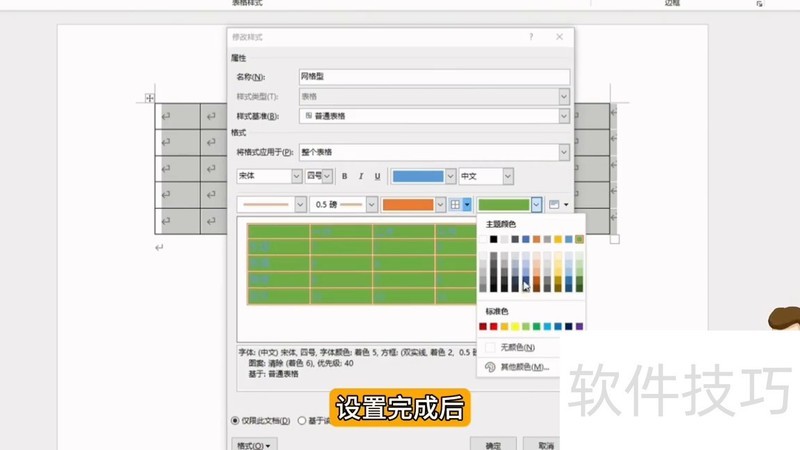Pick the lightest gold theme tint

coord(558,256)
